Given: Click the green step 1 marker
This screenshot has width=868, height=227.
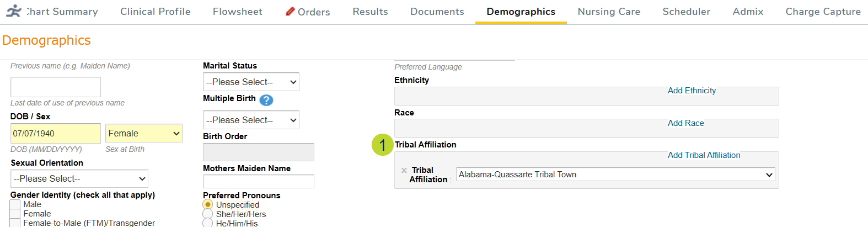Looking at the screenshot, I should pos(382,145).
